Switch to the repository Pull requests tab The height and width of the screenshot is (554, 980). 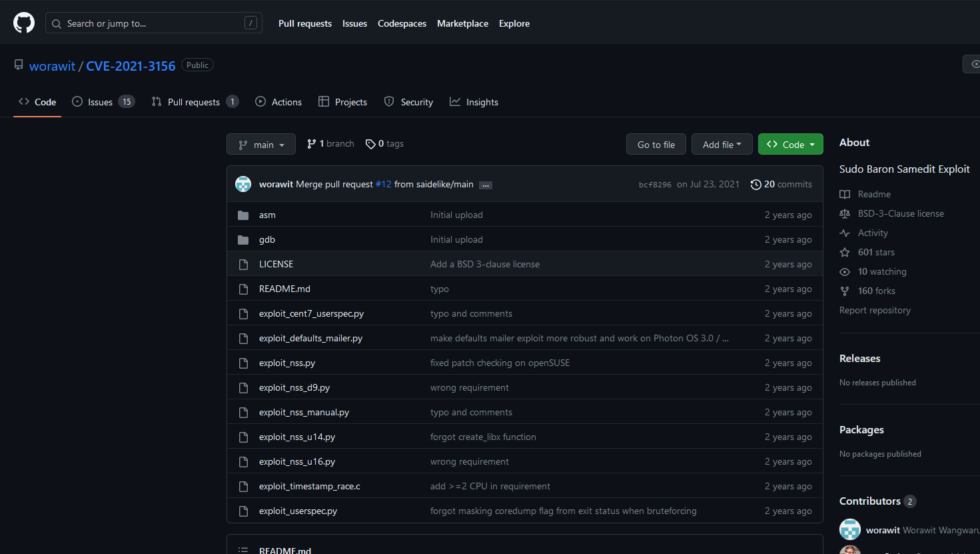click(x=195, y=102)
